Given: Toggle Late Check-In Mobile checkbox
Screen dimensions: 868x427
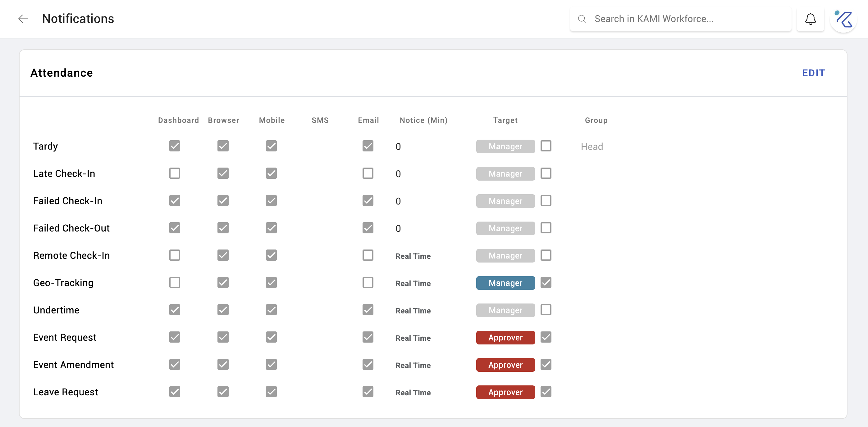Looking at the screenshot, I should pos(271,173).
